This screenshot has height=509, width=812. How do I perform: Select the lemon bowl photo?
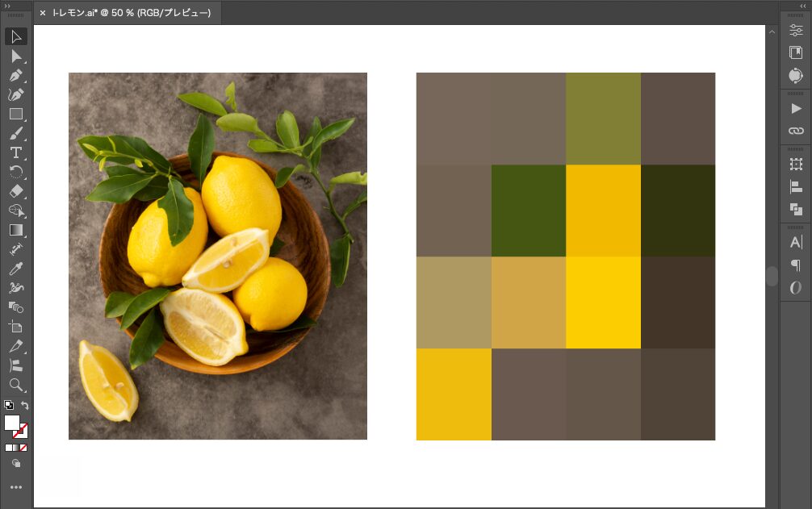tap(218, 256)
